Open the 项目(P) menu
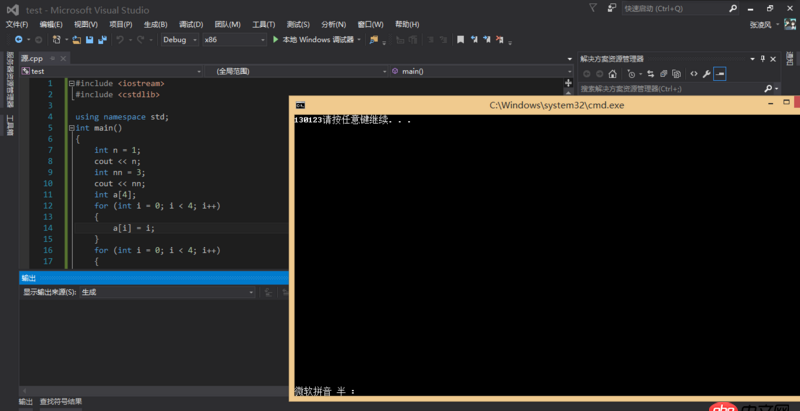Image resolution: width=800 pixels, height=411 pixels. 120,24
